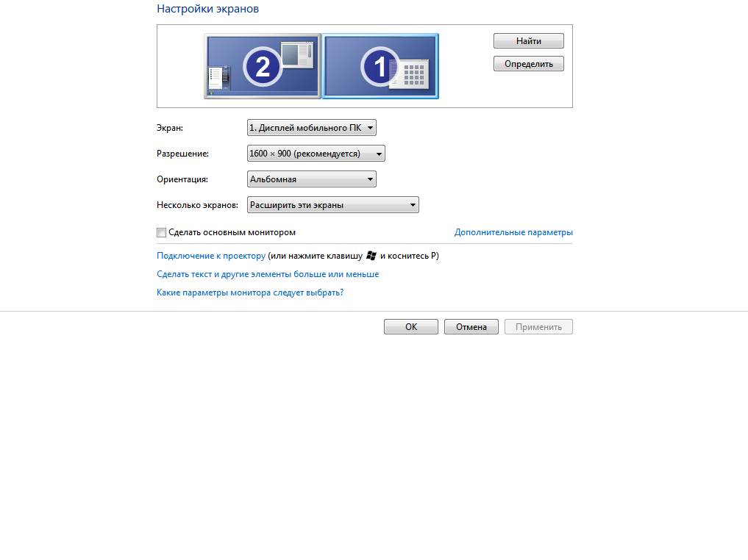This screenshot has width=748, height=560.
Task: Open the Экран dropdown
Action: pos(312,128)
